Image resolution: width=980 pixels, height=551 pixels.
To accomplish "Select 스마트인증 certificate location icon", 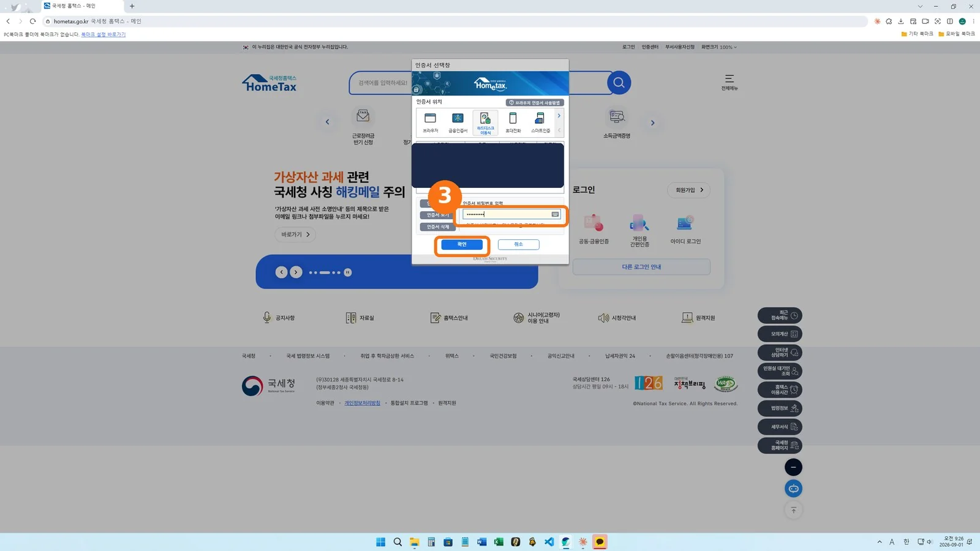I will pyautogui.click(x=540, y=122).
